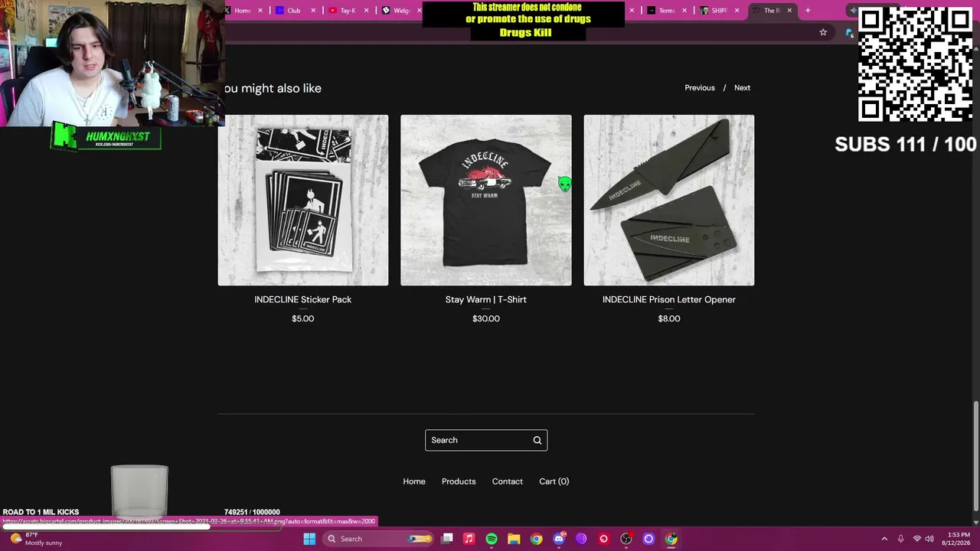
Task: Open Cart (0) in the footer
Action: tap(554, 481)
